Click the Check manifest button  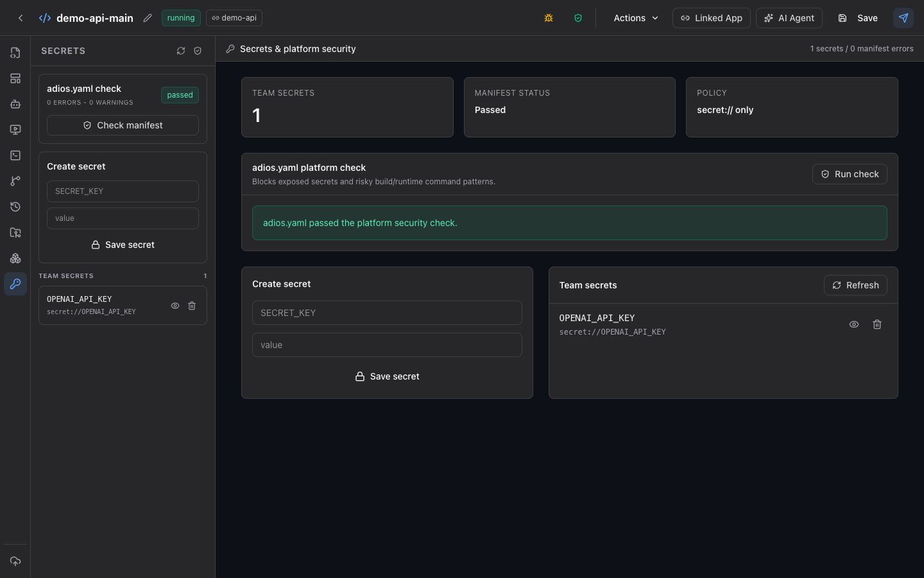click(123, 125)
